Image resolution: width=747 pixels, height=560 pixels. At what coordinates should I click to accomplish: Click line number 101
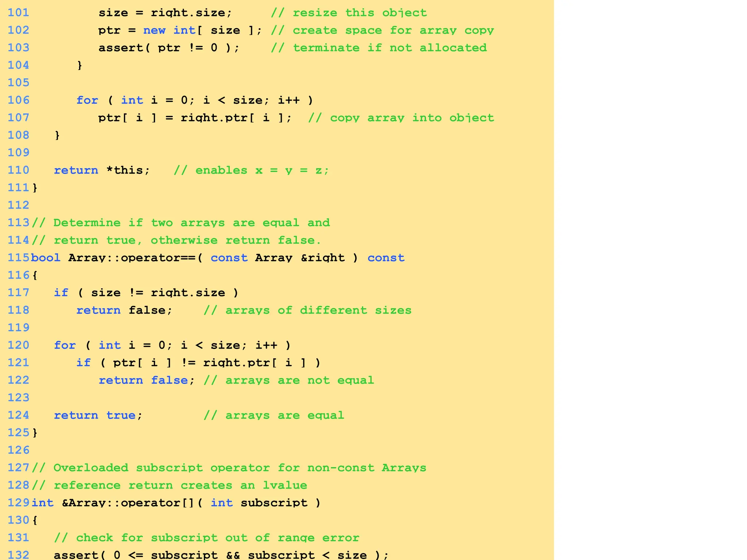[x=19, y=13]
